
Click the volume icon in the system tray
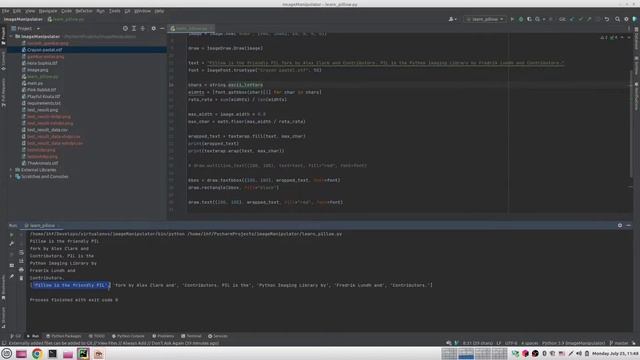[579, 353]
